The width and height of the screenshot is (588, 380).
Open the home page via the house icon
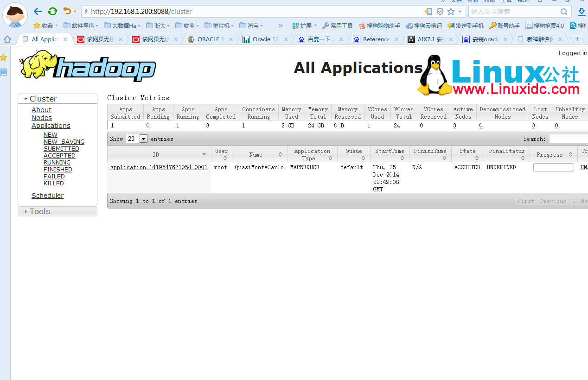pyautogui.click(x=7, y=39)
